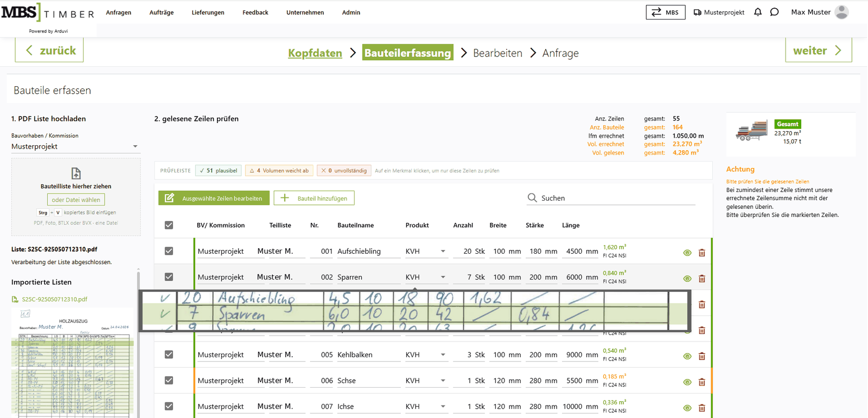This screenshot has width=868, height=418.
Task: Click the weiter button
Action: click(818, 50)
